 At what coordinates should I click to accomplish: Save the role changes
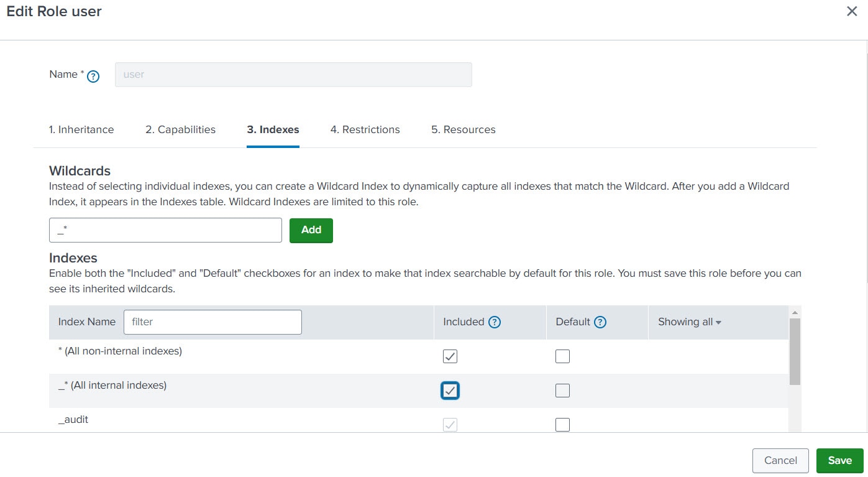click(839, 460)
